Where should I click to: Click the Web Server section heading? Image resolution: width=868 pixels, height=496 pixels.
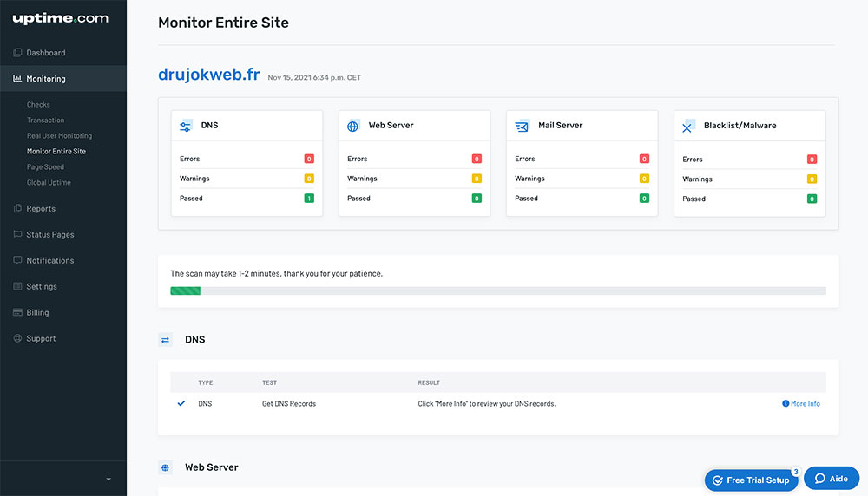click(x=212, y=467)
